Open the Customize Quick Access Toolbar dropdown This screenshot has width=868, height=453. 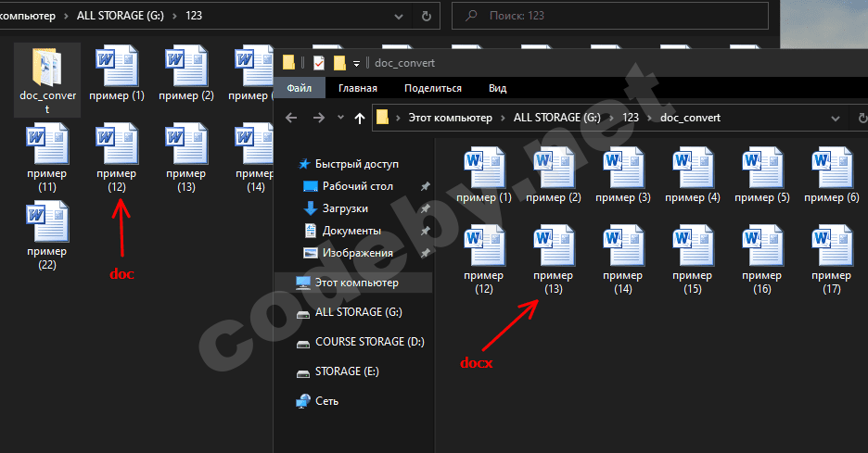356,64
